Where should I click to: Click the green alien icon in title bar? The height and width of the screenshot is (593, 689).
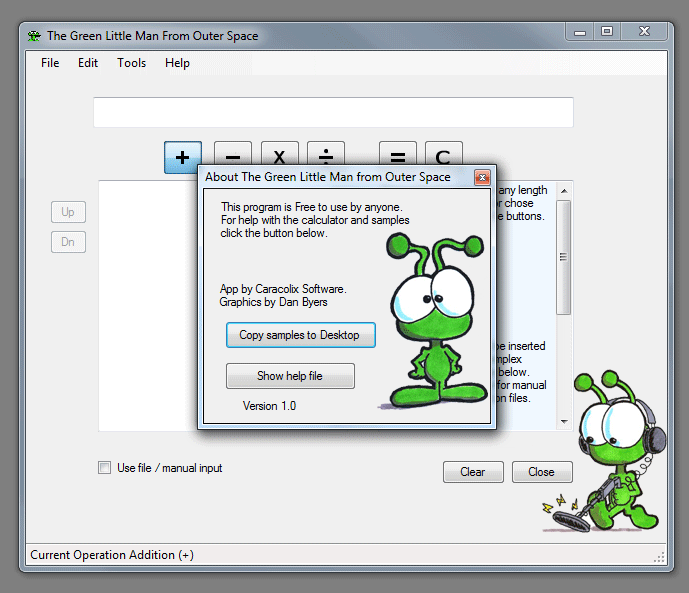[x=35, y=36]
